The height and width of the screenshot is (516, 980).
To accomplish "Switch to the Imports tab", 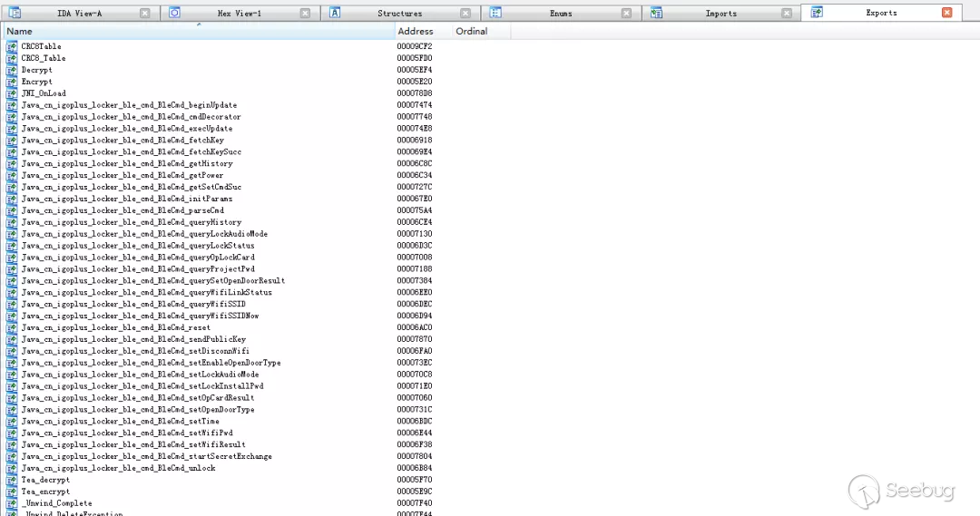I will (x=720, y=13).
